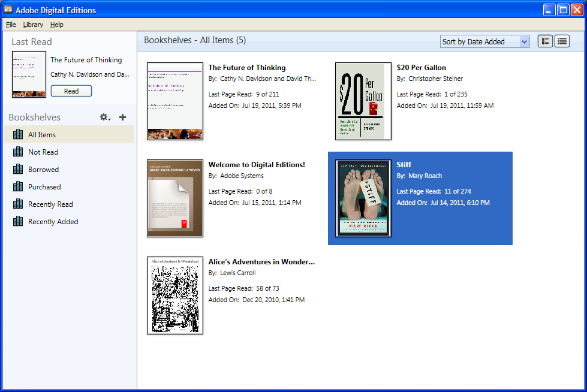Click the Recently Read bookshelf icon
Screen dimensions: 587x392
(18, 204)
